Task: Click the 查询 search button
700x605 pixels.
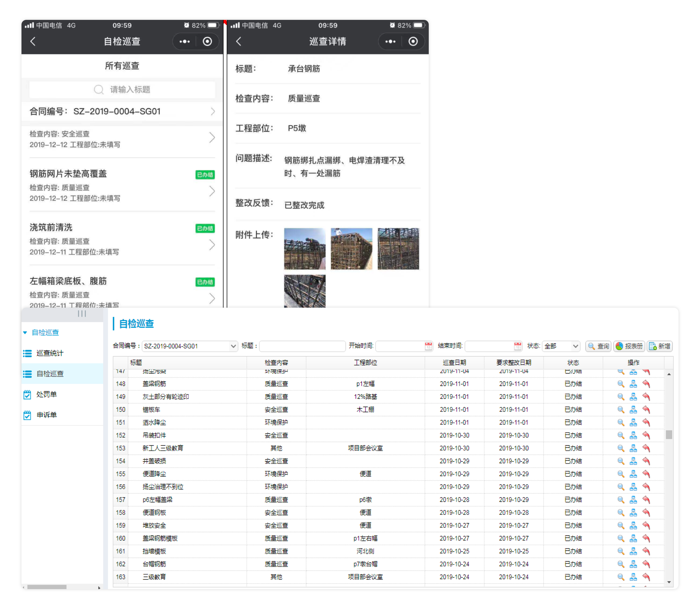Action: [x=598, y=346]
